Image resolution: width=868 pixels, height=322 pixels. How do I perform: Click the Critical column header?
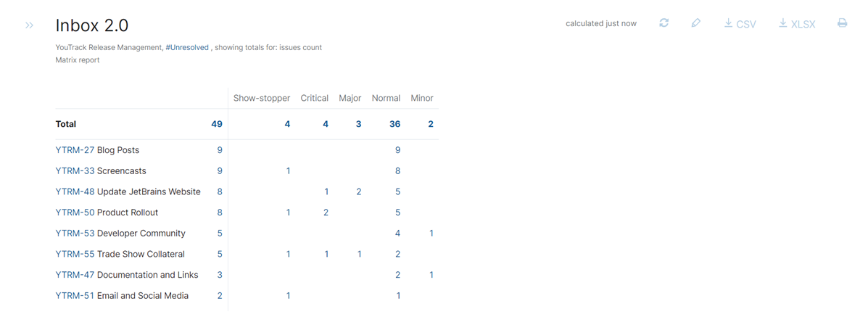315,98
